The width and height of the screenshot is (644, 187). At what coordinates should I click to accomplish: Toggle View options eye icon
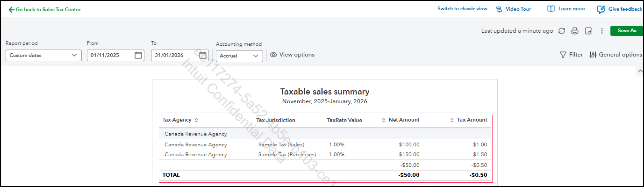pos(273,54)
